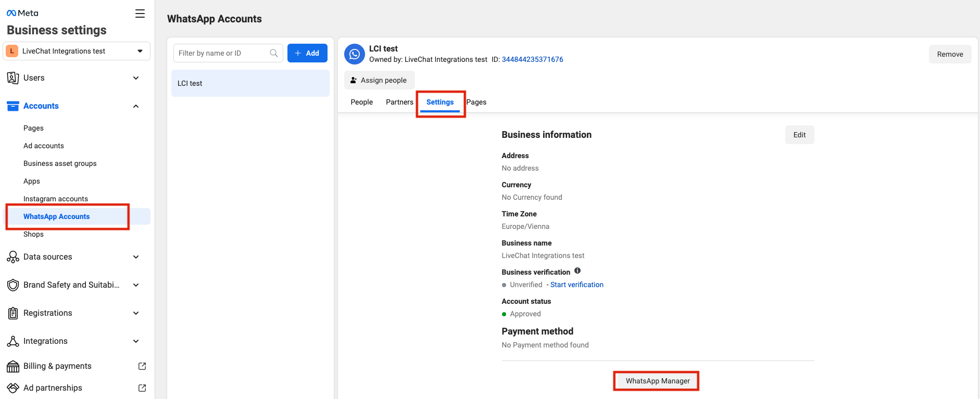This screenshot has height=399, width=980.
Task: Open Instagram accounts in sidebar
Action: pyautogui.click(x=56, y=199)
